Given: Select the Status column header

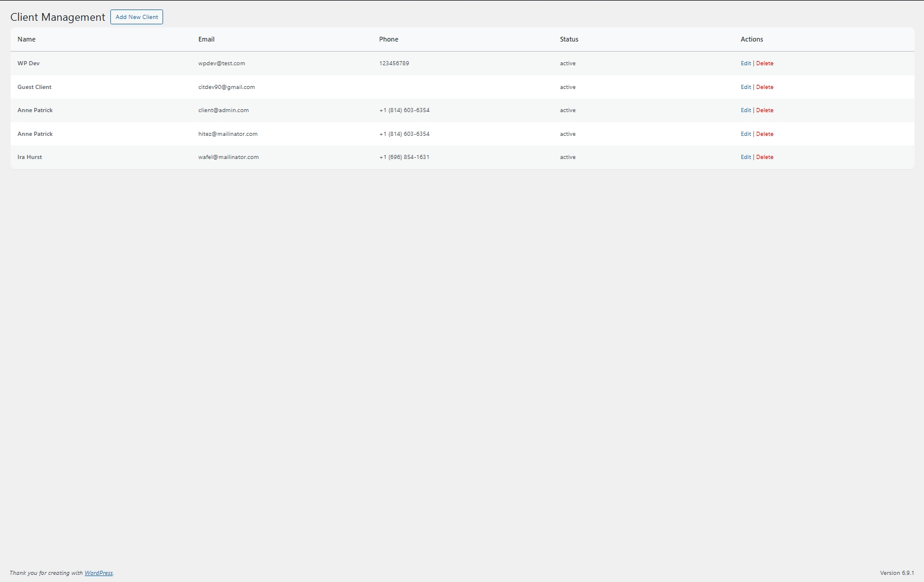Looking at the screenshot, I should [569, 39].
